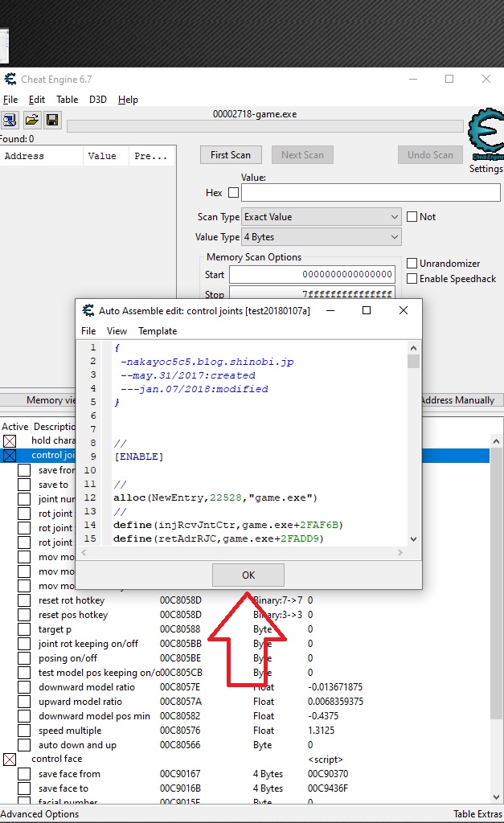This screenshot has width=504, height=823.
Task: Click address 00C8058D of reset pos hotkey
Action: (181, 615)
